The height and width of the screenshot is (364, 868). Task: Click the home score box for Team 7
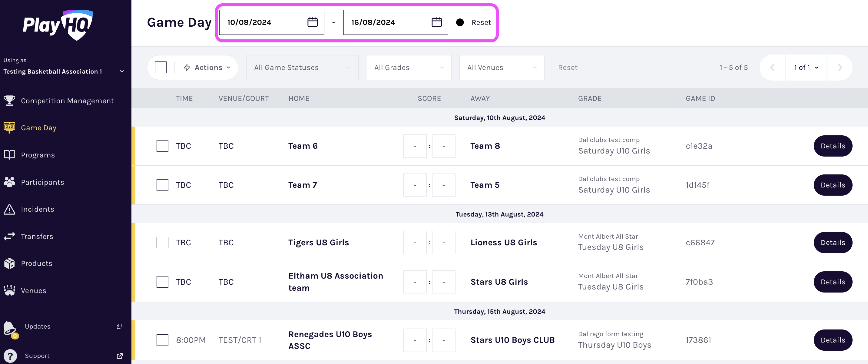pos(415,185)
